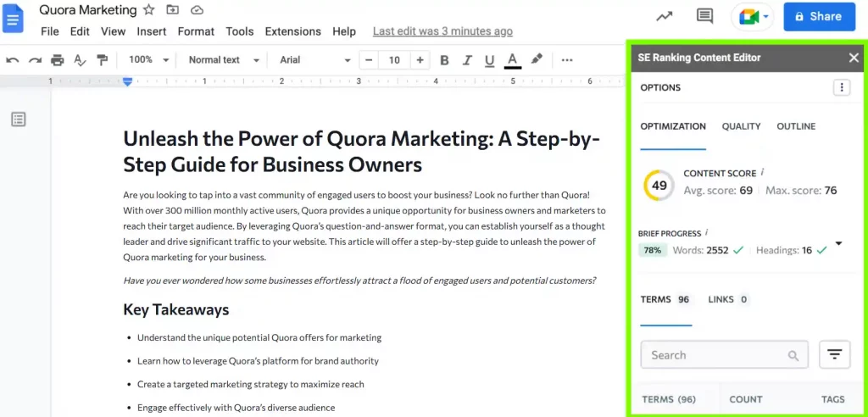Click the terms Search field
868x417 pixels.
pos(724,355)
